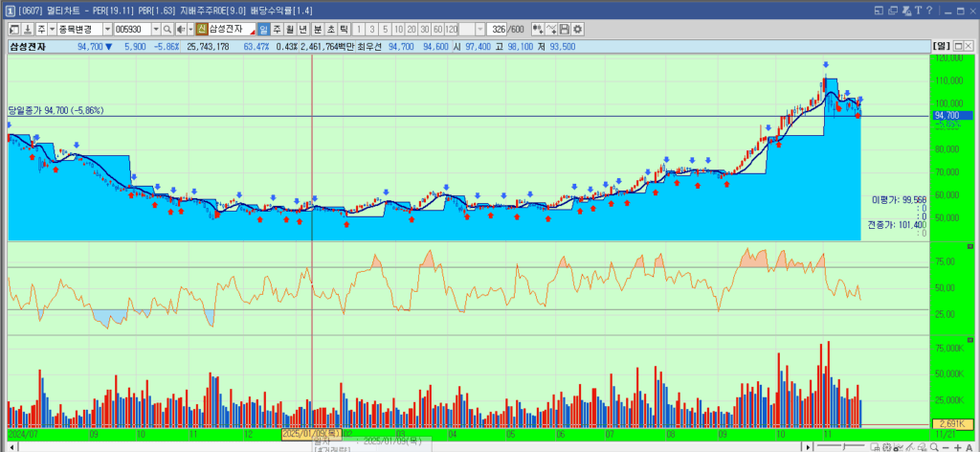
Task: Expand the dropdown arrow beside the speaker icon
Action: pyautogui.click(x=192, y=30)
